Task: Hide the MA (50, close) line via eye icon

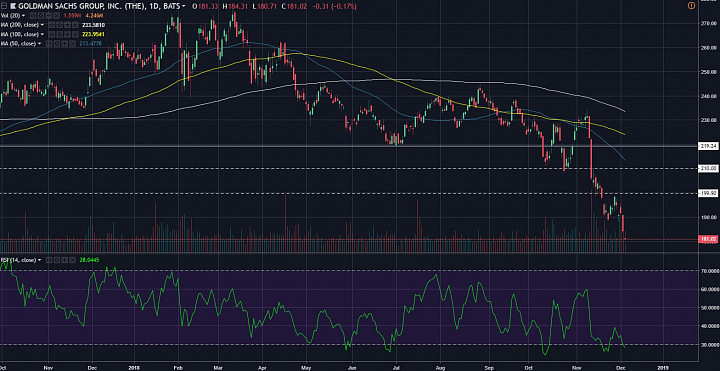Action: pos(49,44)
